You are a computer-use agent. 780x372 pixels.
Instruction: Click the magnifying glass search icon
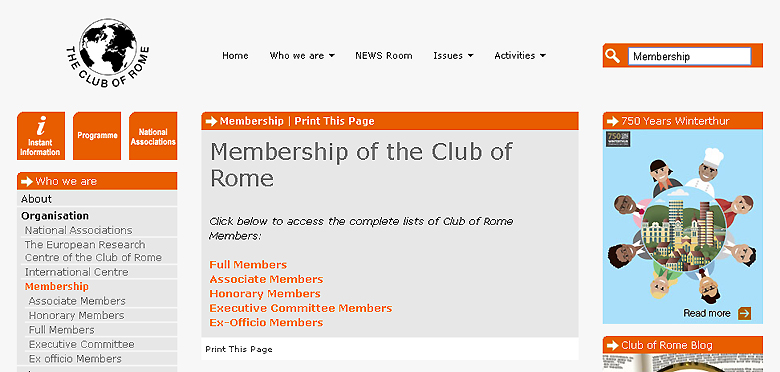click(x=613, y=56)
